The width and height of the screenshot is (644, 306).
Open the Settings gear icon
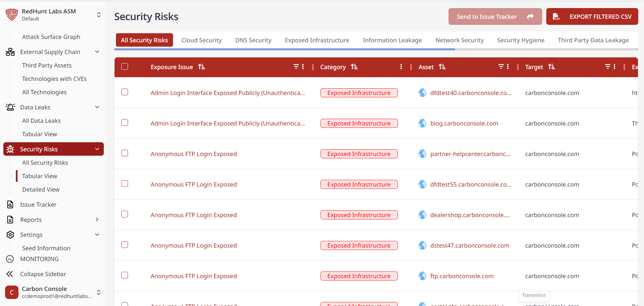[10, 235]
